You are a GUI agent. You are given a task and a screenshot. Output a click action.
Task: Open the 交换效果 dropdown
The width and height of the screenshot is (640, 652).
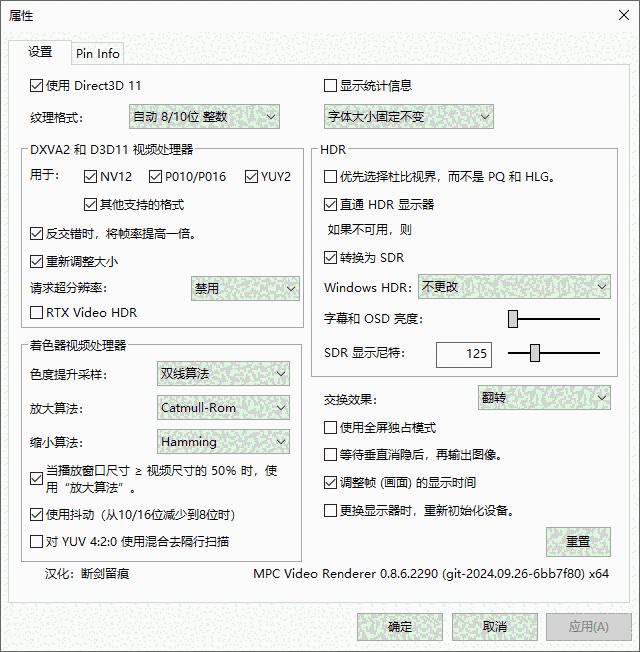(x=544, y=398)
